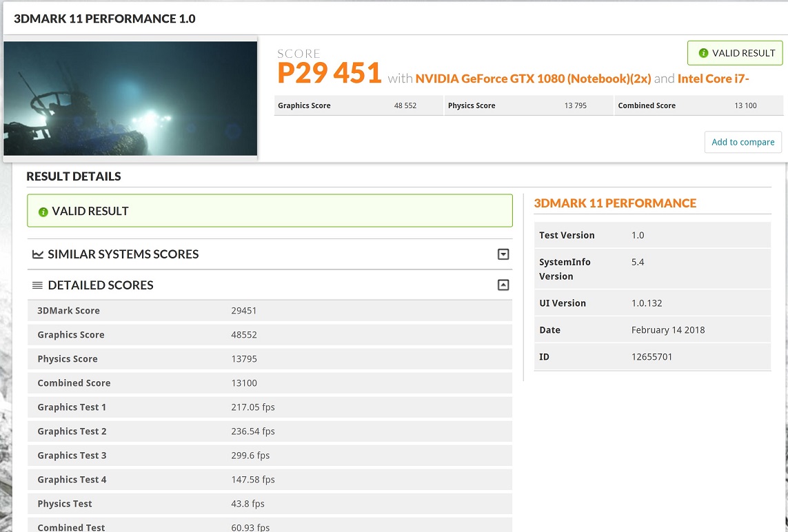The width and height of the screenshot is (788, 532).
Task: Click the Physics Test row in Detailed Scores
Action: pos(270,504)
